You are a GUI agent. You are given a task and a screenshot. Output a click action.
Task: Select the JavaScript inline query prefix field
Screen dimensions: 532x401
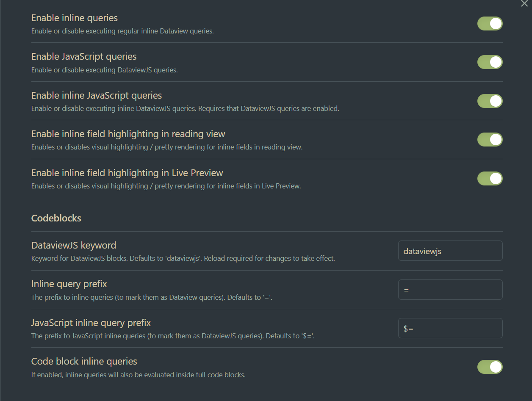450,328
